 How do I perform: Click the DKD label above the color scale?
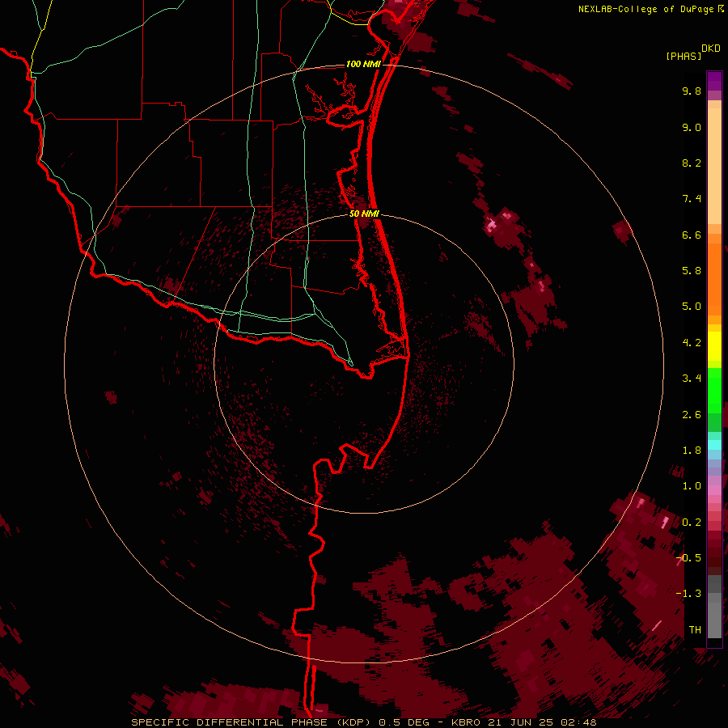click(710, 49)
